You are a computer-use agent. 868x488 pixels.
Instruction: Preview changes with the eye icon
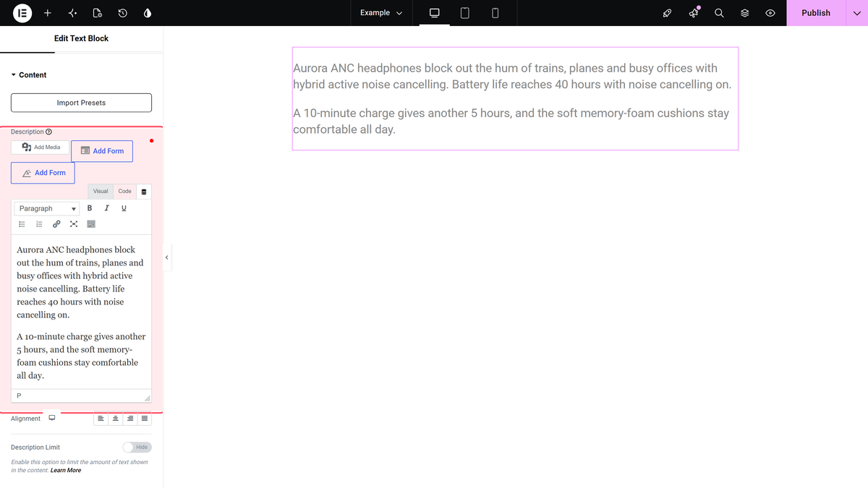[770, 13]
